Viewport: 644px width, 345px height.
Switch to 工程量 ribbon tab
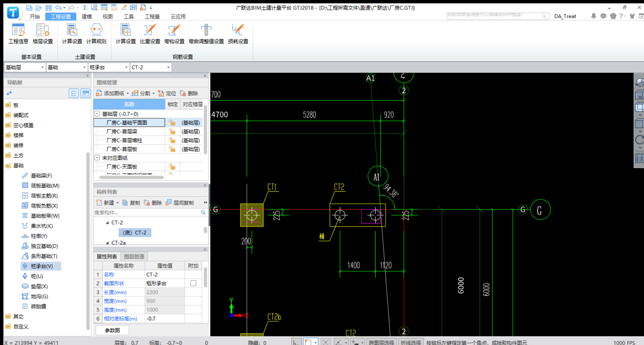[x=152, y=16]
